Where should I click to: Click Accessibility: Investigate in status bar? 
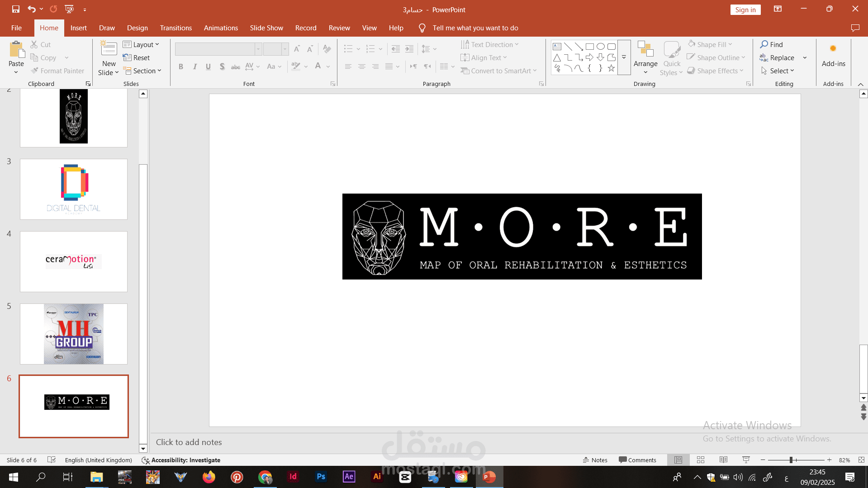(x=181, y=460)
